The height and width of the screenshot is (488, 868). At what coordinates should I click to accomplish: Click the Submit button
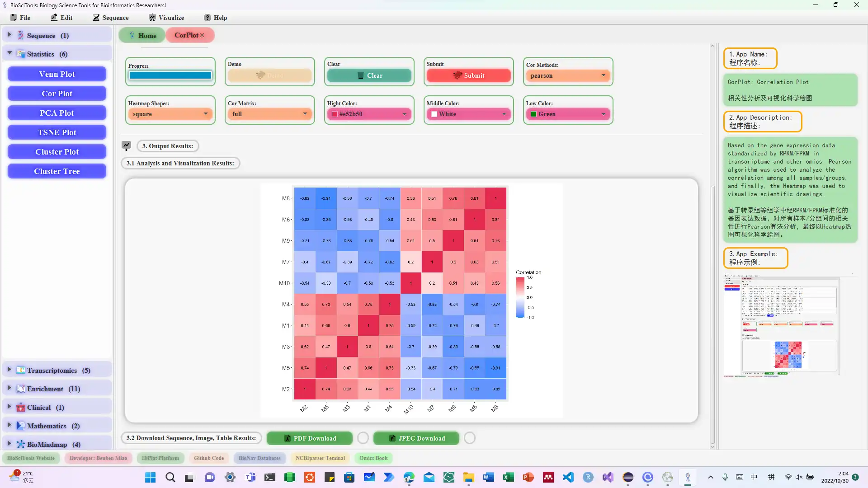[468, 75]
